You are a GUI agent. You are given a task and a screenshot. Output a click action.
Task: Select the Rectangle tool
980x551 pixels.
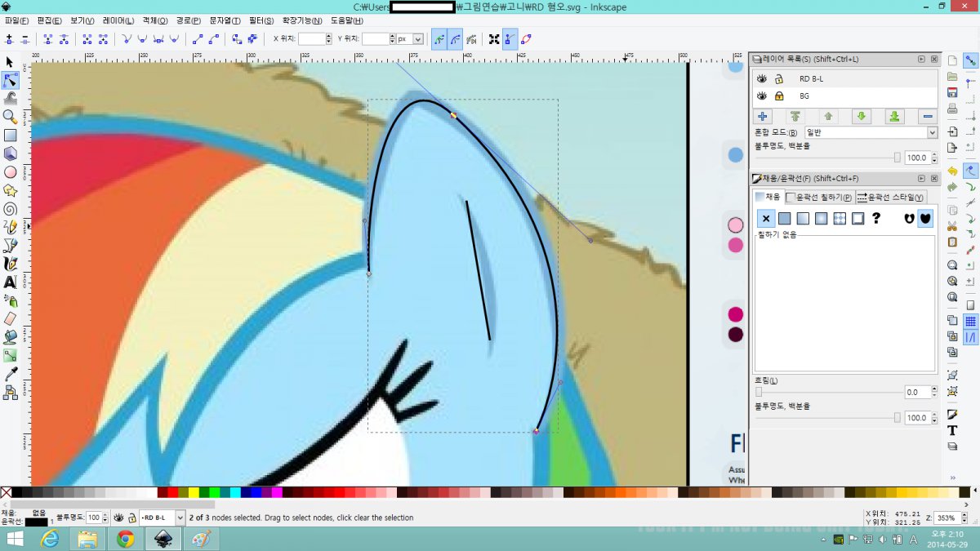[10, 136]
